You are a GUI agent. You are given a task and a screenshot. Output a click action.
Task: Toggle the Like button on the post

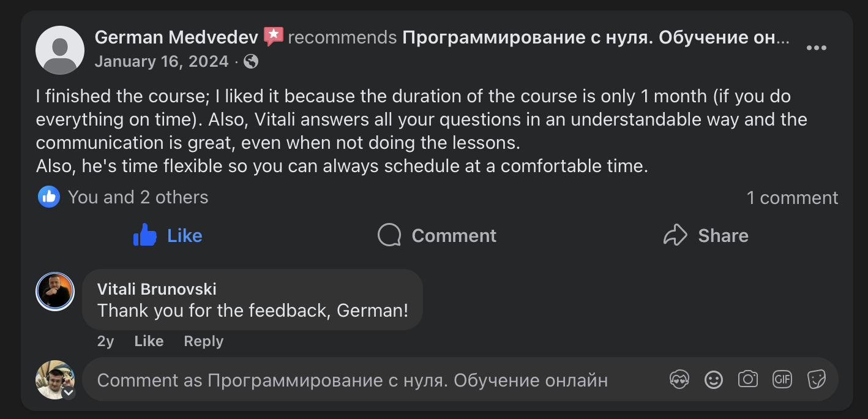pos(168,235)
